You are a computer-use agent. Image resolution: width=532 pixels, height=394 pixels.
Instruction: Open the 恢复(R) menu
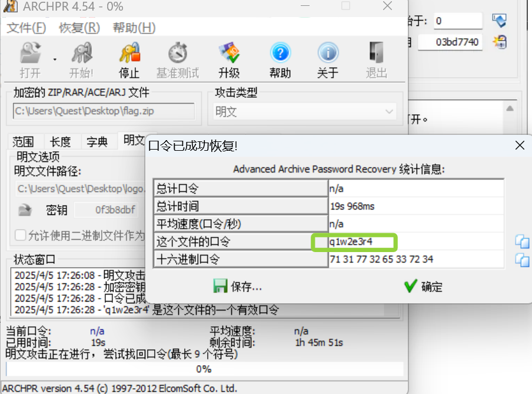tap(79, 28)
